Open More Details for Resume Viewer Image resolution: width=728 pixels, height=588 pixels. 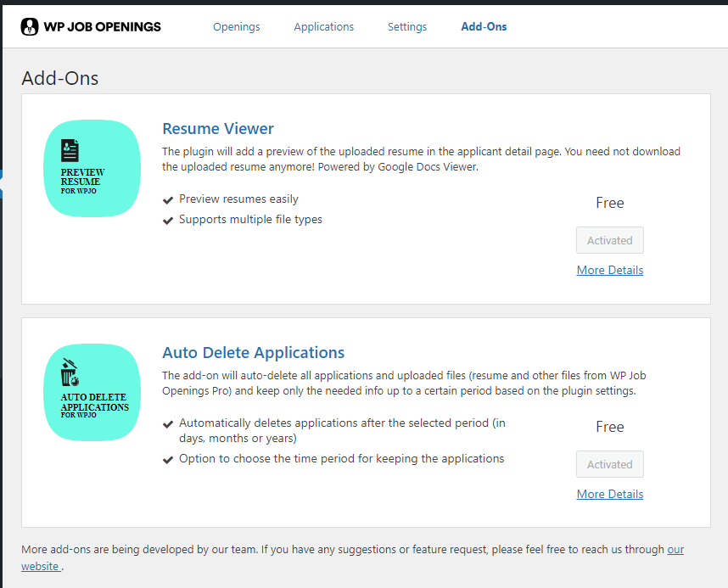click(x=609, y=270)
